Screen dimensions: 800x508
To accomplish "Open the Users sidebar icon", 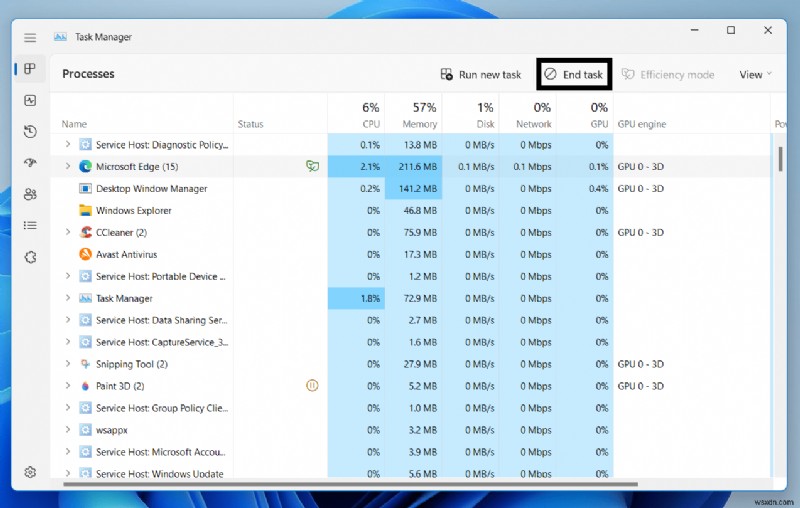I will [x=30, y=194].
